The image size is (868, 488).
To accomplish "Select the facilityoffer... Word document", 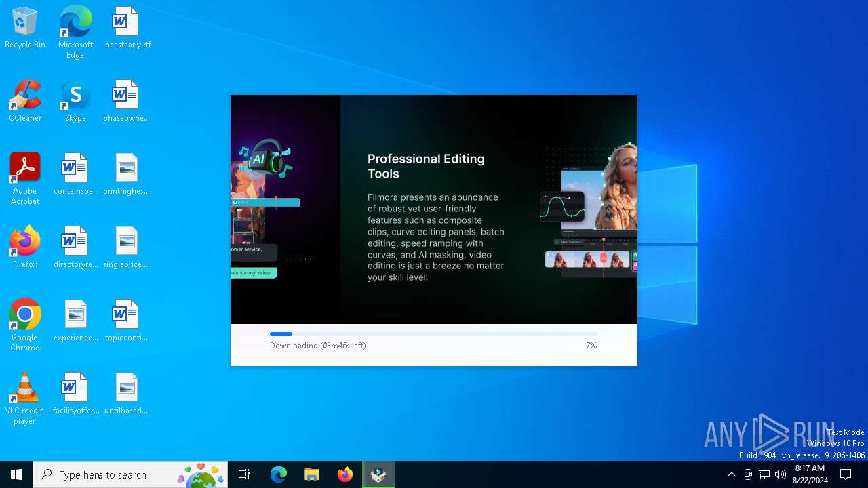I will [x=76, y=394].
